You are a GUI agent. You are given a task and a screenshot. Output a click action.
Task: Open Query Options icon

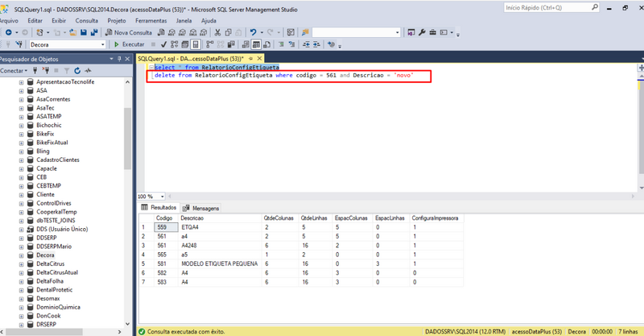click(185, 44)
